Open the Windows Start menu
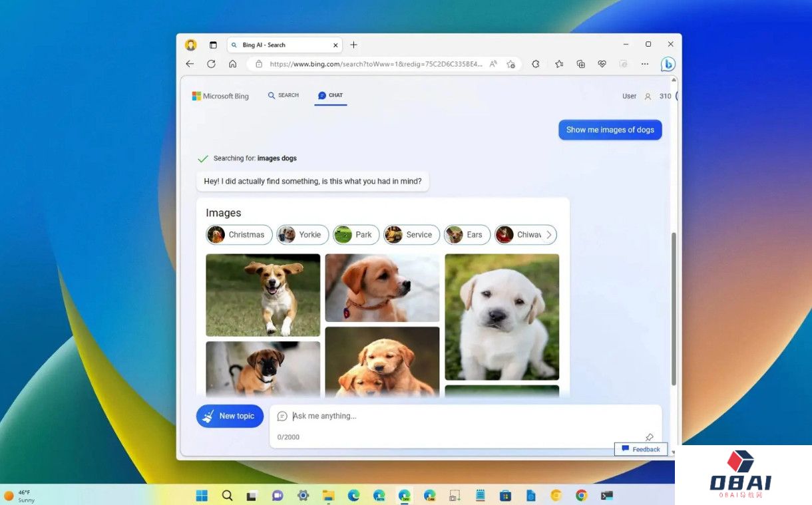 pyautogui.click(x=202, y=496)
